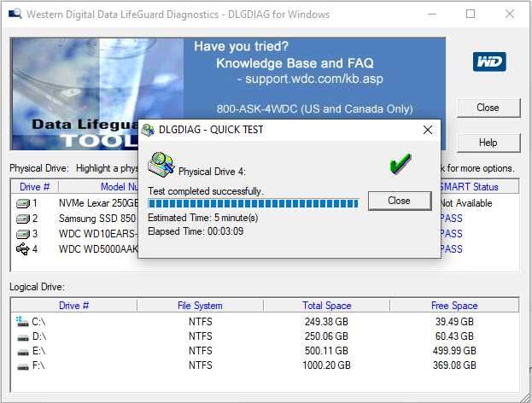Click the Estimated Time 5 minute(s) text

tap(203, 218)
